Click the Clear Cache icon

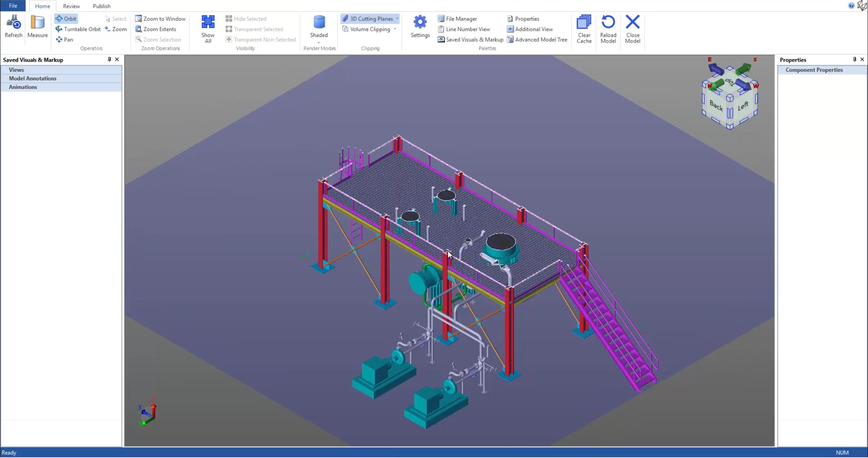pyautogui.click(x=584, y=23)
